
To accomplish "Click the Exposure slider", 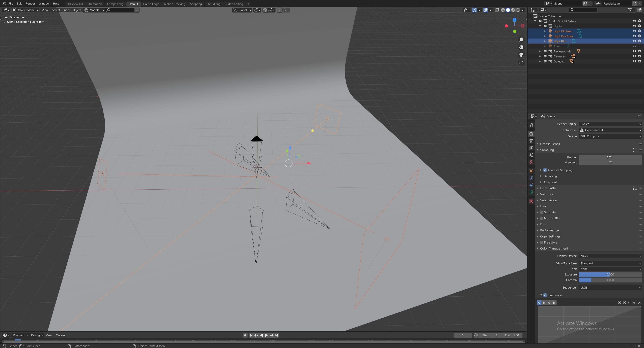I will tap(610, 274).
